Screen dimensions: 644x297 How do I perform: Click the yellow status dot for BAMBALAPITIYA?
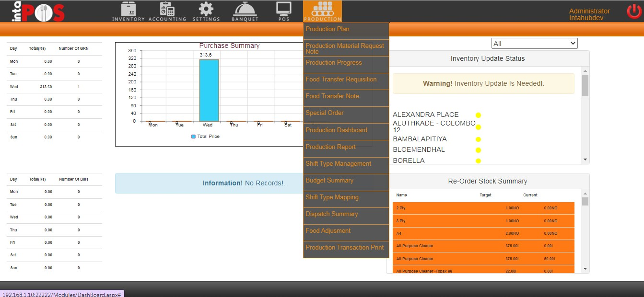point(478,139)
